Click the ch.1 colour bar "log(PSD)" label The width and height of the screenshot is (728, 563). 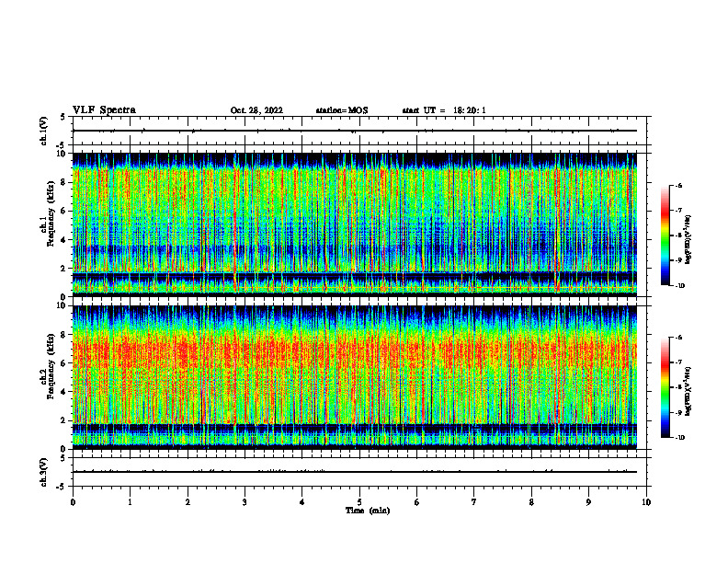(688, 240)
